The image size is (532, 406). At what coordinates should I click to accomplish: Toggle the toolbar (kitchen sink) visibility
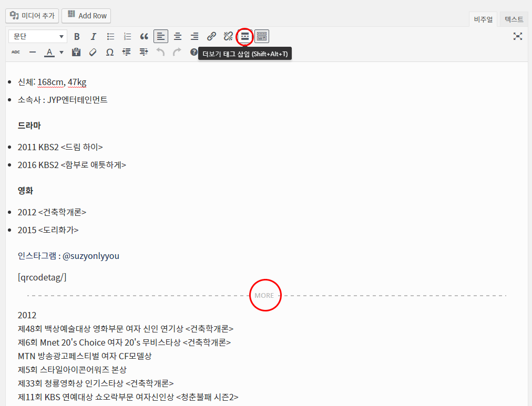pyautogui.click(x=262, y=36)
